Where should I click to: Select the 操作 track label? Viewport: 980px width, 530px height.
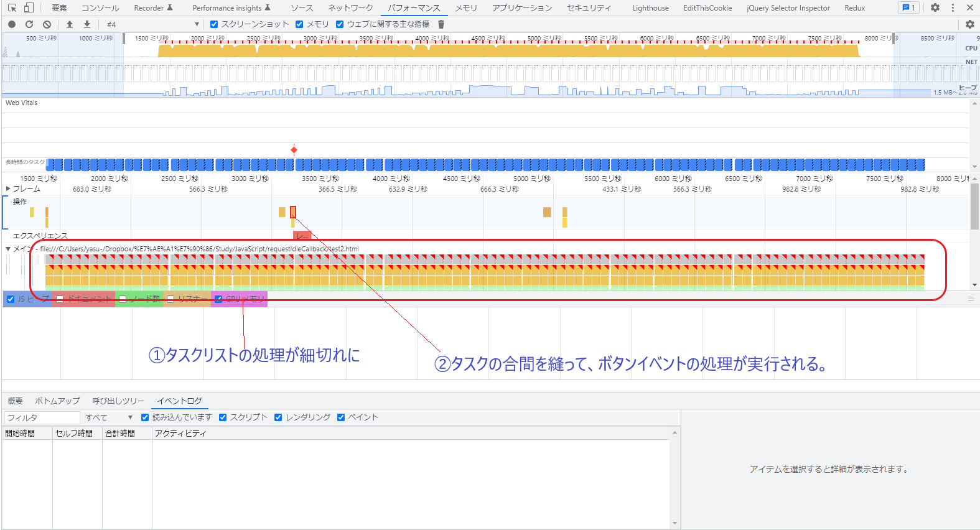[20, 202]
